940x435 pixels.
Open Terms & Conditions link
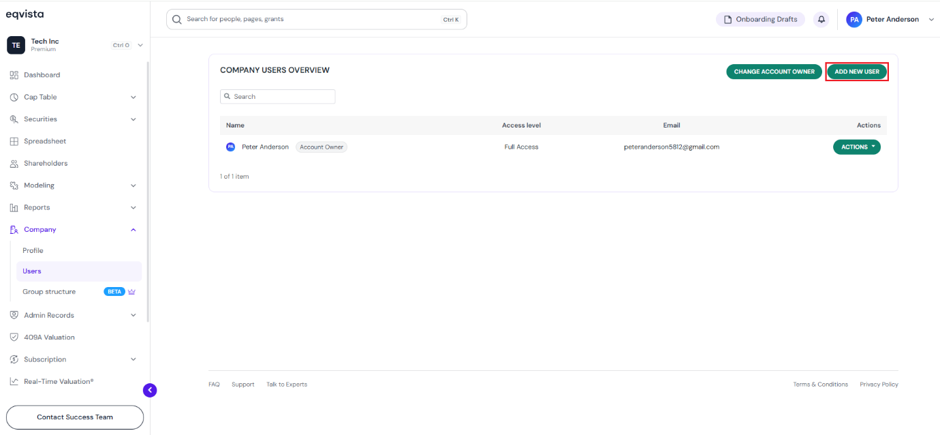tap(820, 385)
